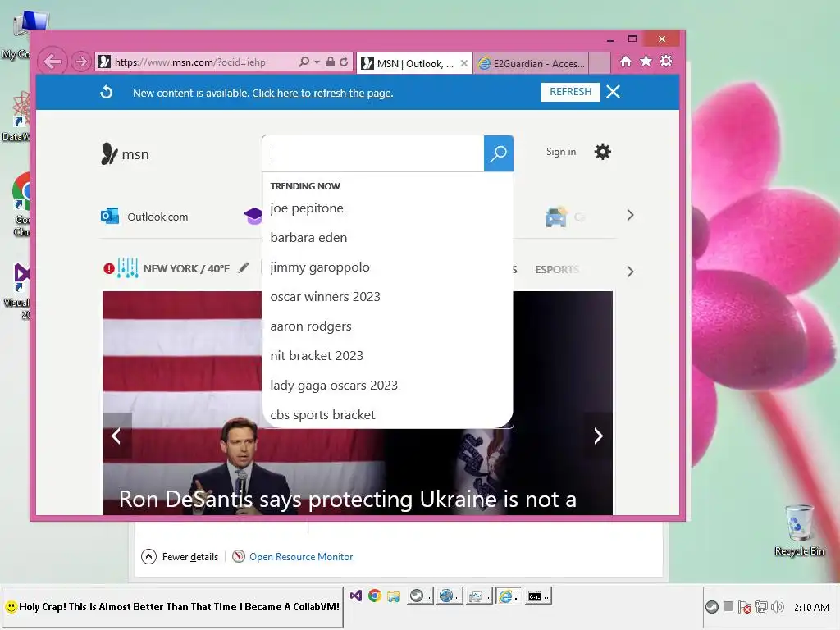
Task: Select trending search 'nit bracket 2023'
Action: tap(317, 356)
